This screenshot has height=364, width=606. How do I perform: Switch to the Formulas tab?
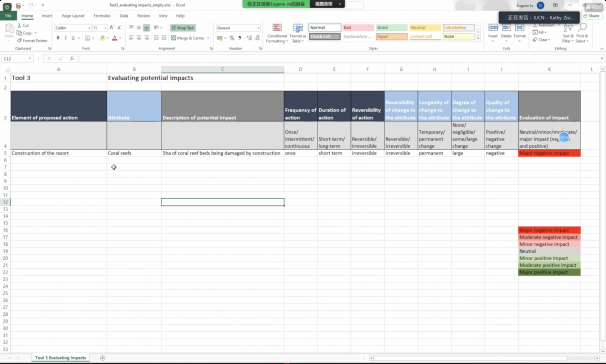click(102, 16)
